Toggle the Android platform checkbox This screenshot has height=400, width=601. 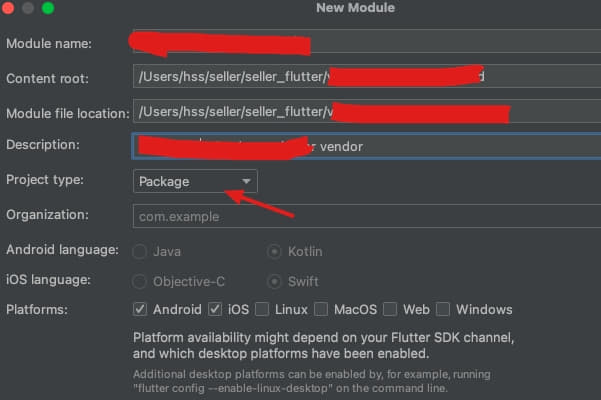tap(140, 309)
